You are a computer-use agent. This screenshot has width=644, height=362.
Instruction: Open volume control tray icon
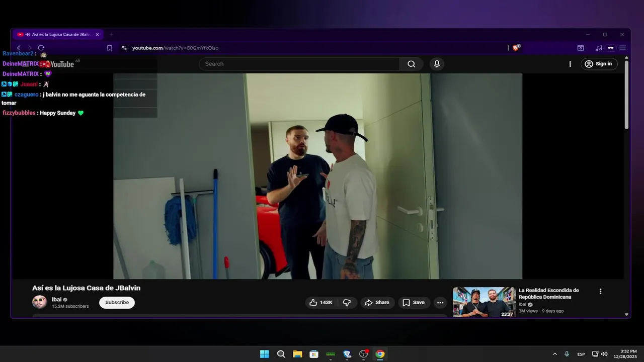(x=604, y=354)
